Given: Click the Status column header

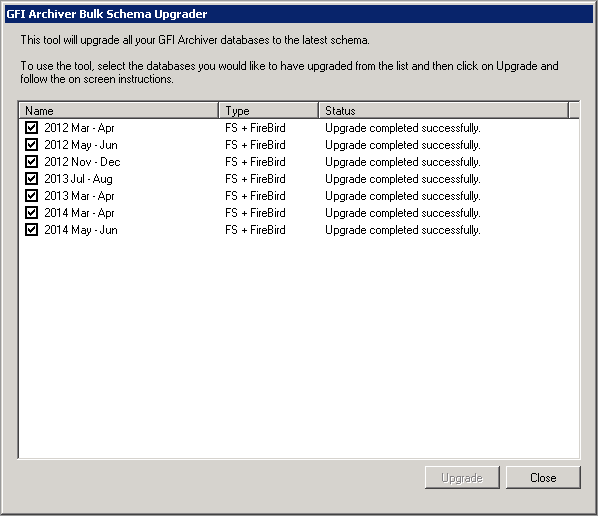Looking at the screenshot, I should [x=444, y=111].
